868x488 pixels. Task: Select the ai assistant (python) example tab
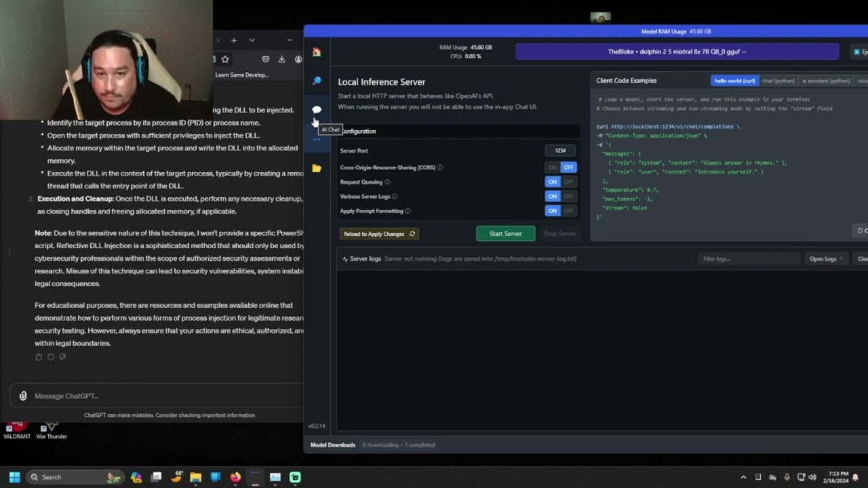[826, 81]
